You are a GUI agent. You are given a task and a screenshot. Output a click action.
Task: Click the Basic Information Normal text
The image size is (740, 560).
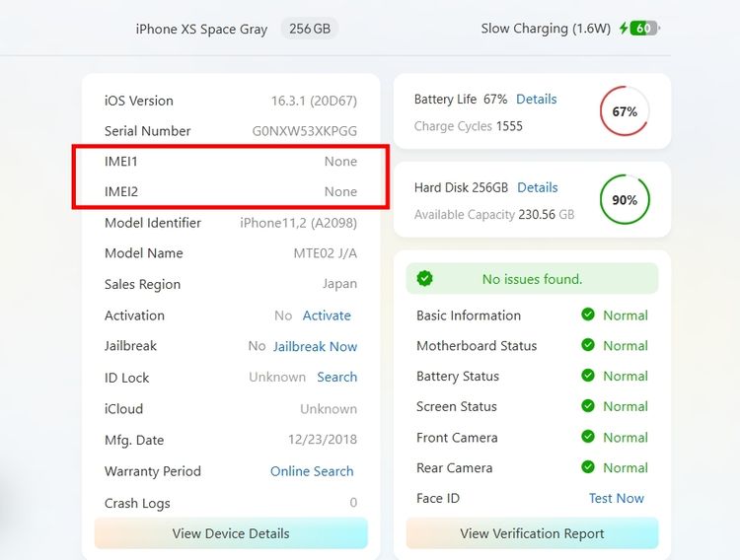point(626,315)
